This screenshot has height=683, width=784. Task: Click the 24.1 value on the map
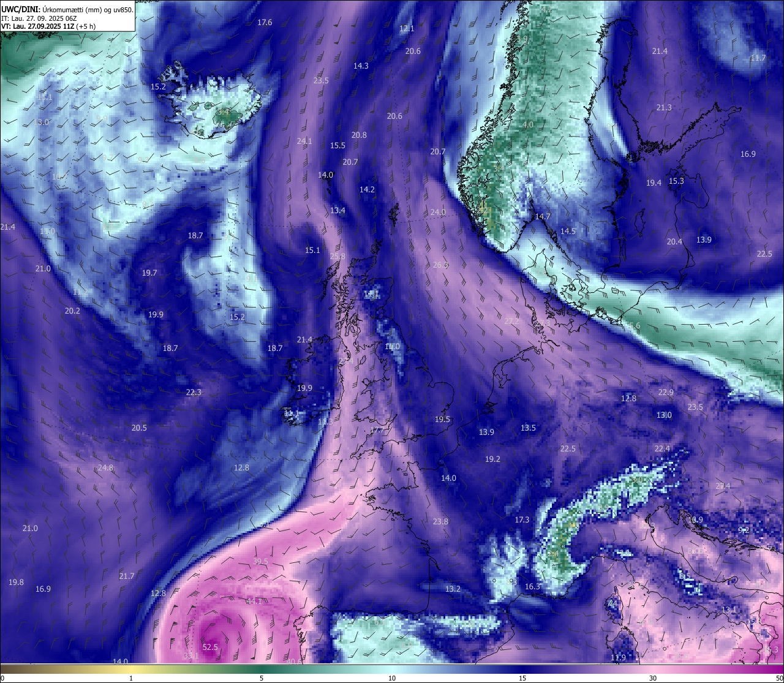tap(304, 141)
